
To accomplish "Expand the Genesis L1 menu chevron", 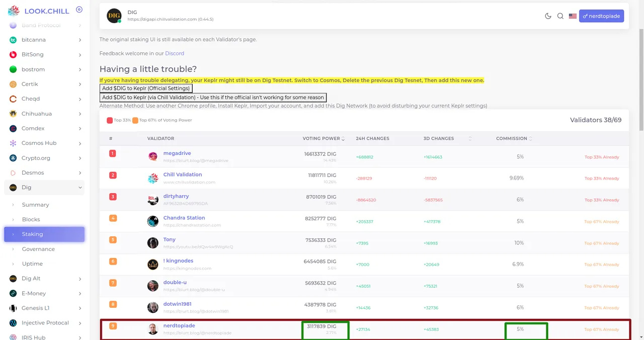I will point(80,308).
